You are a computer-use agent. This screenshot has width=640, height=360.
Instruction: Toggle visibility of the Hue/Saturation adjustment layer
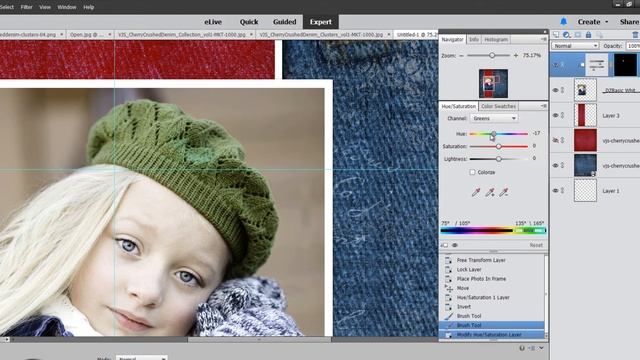[556, 65]
